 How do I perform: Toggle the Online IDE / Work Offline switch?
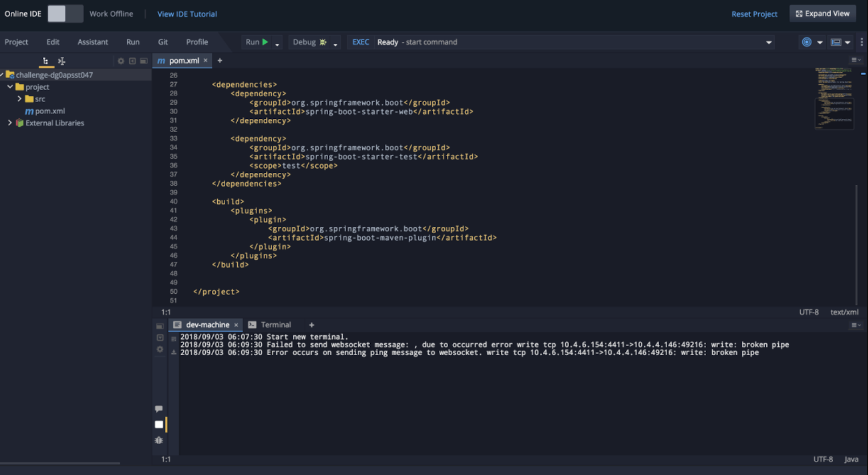click(65, 14)
